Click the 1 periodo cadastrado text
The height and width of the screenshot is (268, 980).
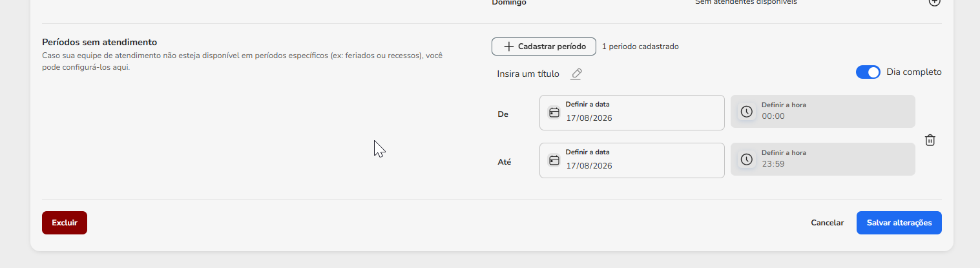[640, 46]
